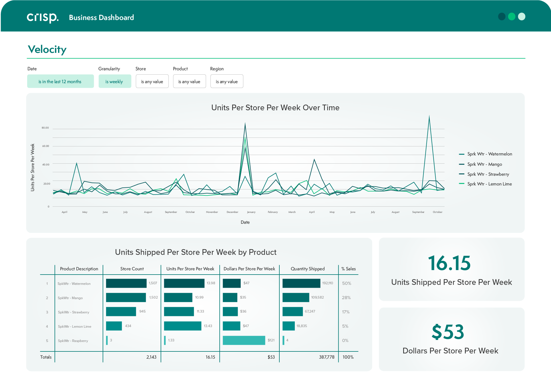Click the dark teal dot in the header
Viewport: 551px width, 392px height.
(502, 17)
